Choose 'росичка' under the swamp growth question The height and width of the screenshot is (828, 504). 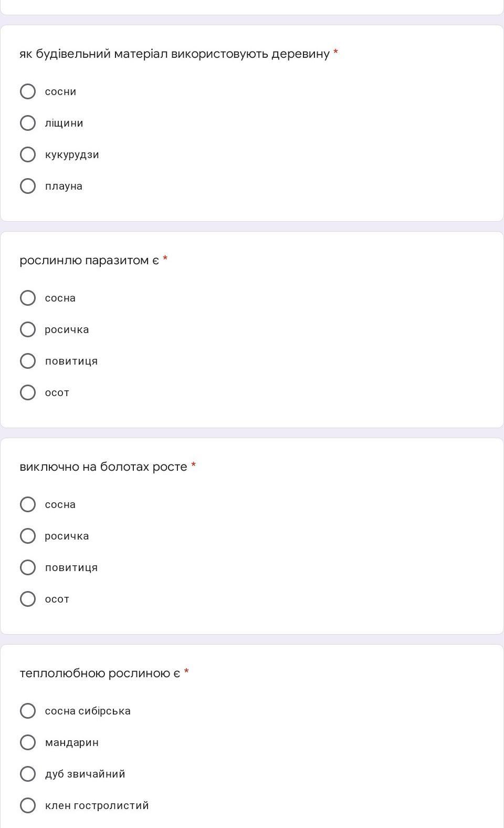pos(28,536)
